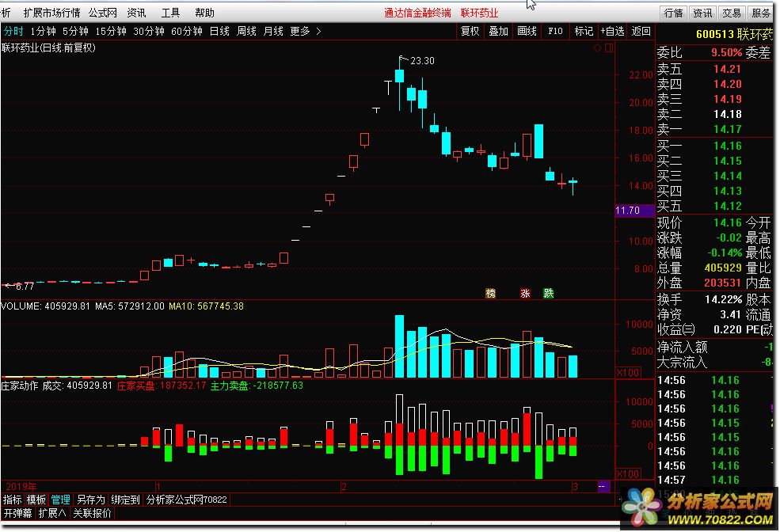Click the purple -- box on the date axis
Viewport: 780px width, 532px height.
603,486
